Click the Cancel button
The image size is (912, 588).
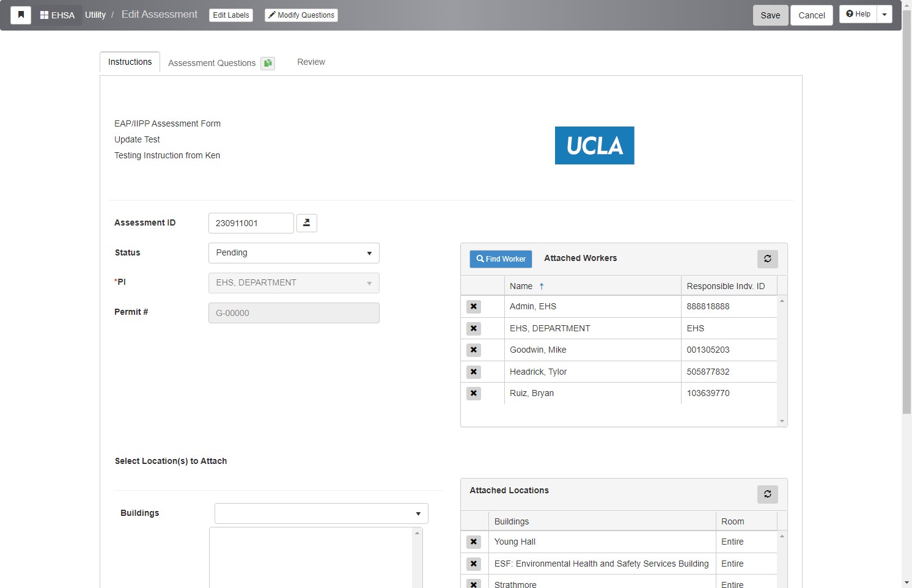pyautogui.click(x=812, y=15)
